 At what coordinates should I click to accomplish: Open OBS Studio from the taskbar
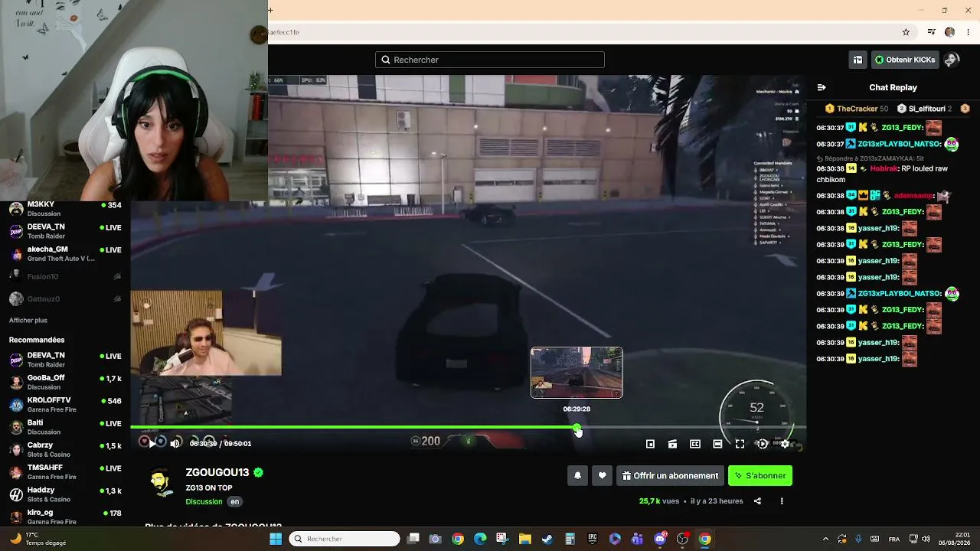pos(682,539)
